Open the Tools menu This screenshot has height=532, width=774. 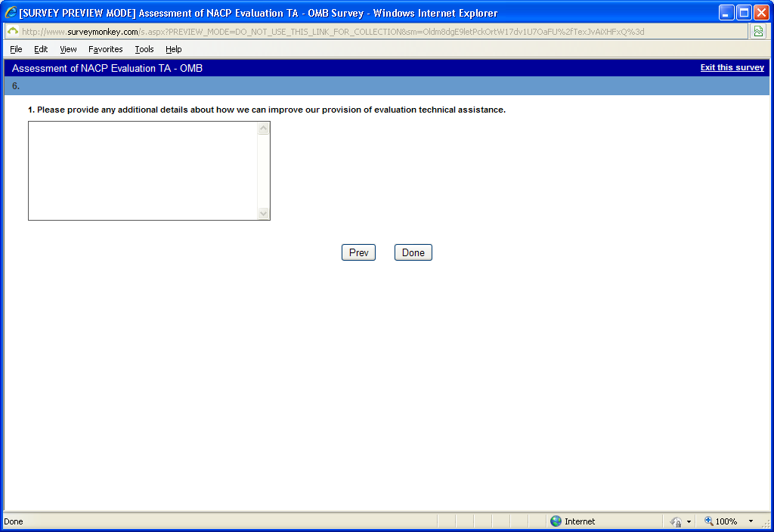tap(144, 49)
